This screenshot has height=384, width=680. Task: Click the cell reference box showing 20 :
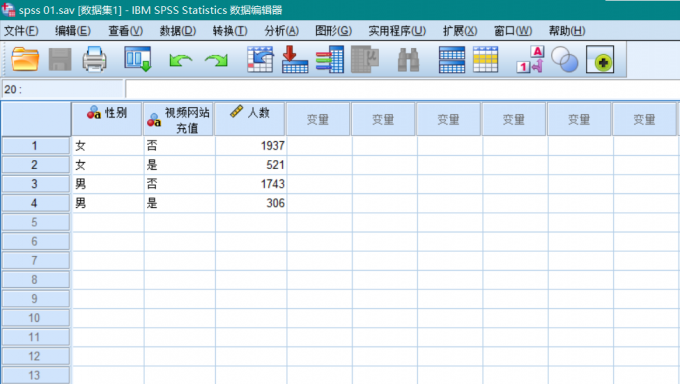(x=63, y=89)
